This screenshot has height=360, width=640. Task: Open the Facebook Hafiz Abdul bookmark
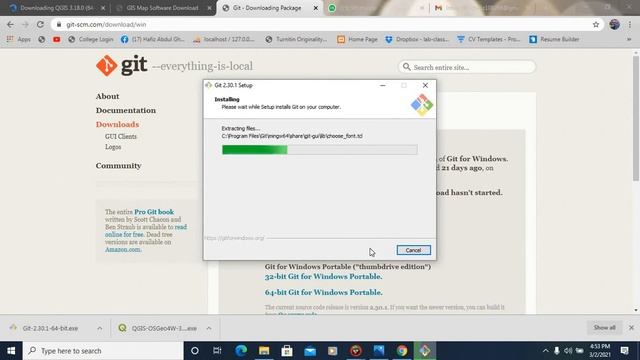[153, 40]
